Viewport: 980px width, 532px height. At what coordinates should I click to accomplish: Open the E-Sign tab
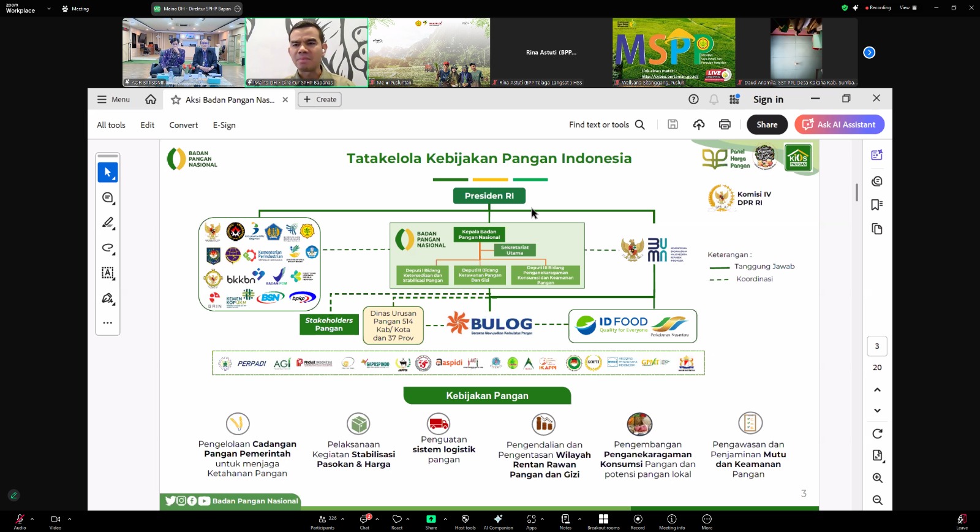(x=224, y=125)
